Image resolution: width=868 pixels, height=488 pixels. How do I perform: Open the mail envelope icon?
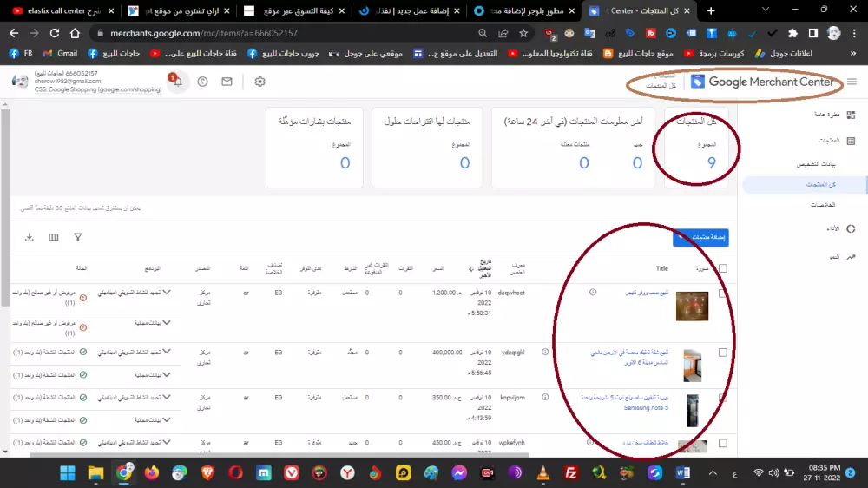click(x=227, y=82)
